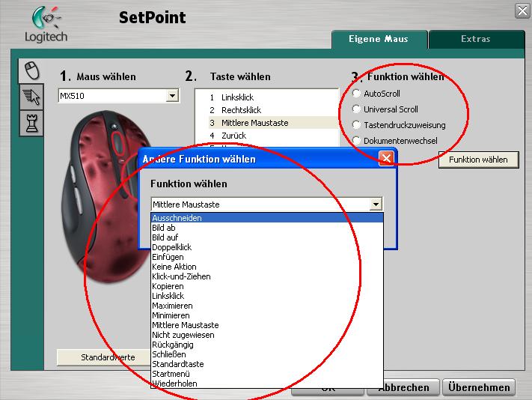Select button 2 Rechtsklick in Taste wählen
The width and height of the screenshot is (532, 400).
(273, 110)
